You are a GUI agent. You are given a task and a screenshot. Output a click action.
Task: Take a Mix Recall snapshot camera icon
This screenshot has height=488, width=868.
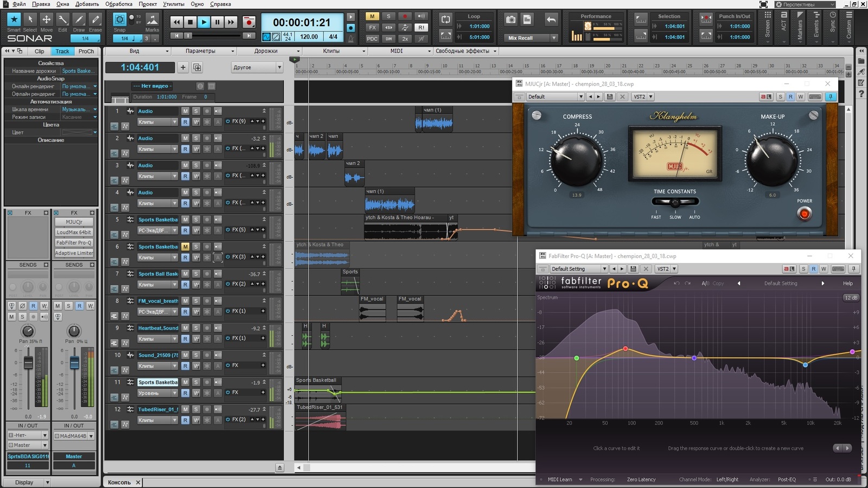pos(510,20)
